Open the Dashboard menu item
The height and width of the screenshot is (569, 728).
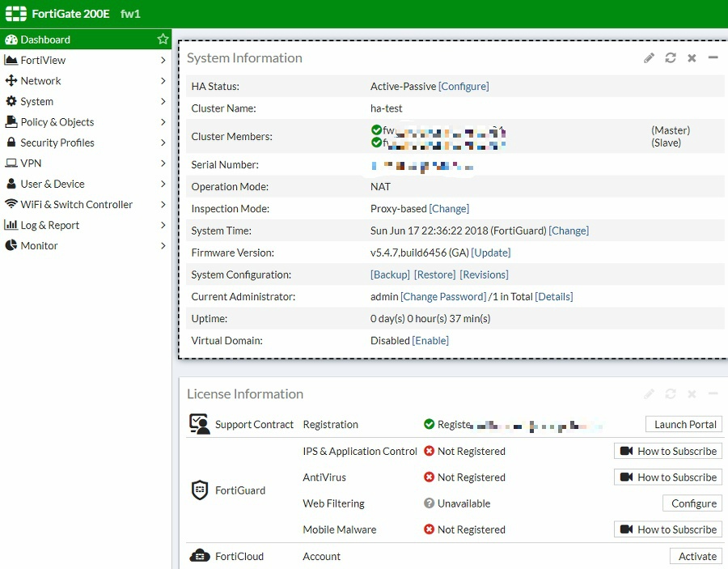tap(86, 40)
